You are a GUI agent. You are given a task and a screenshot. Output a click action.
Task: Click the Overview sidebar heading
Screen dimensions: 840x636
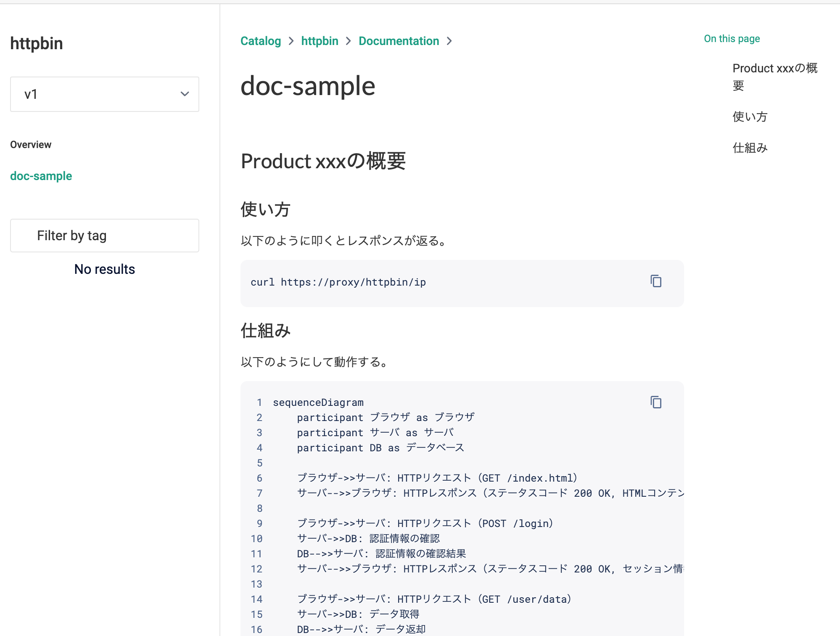tap(31, 145)
